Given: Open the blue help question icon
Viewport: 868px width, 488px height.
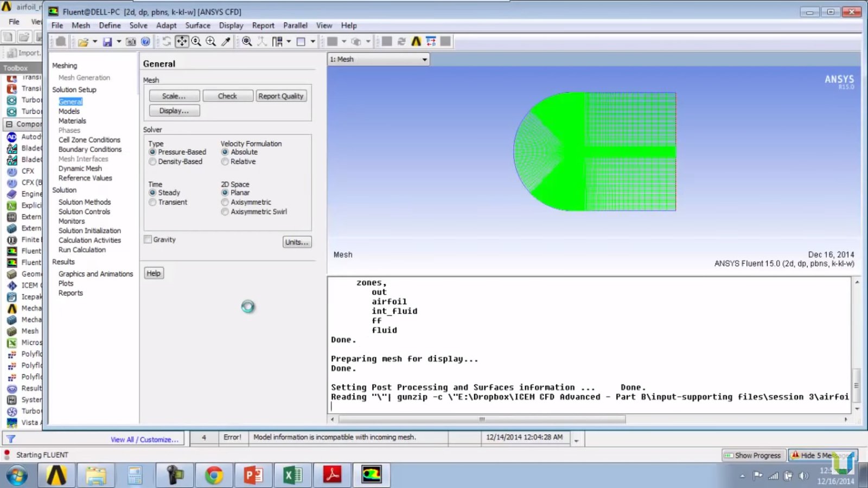Looking at the screenshot, I should coord(145,42).
